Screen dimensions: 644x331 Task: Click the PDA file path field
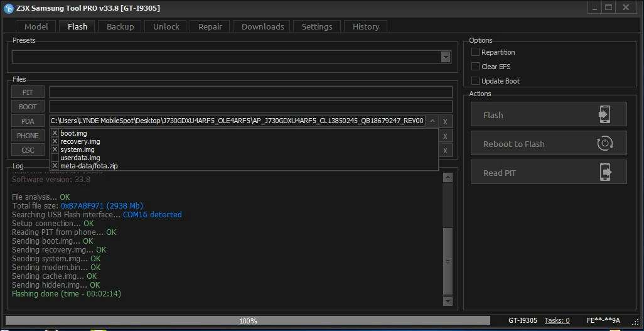tap(237, 121)
